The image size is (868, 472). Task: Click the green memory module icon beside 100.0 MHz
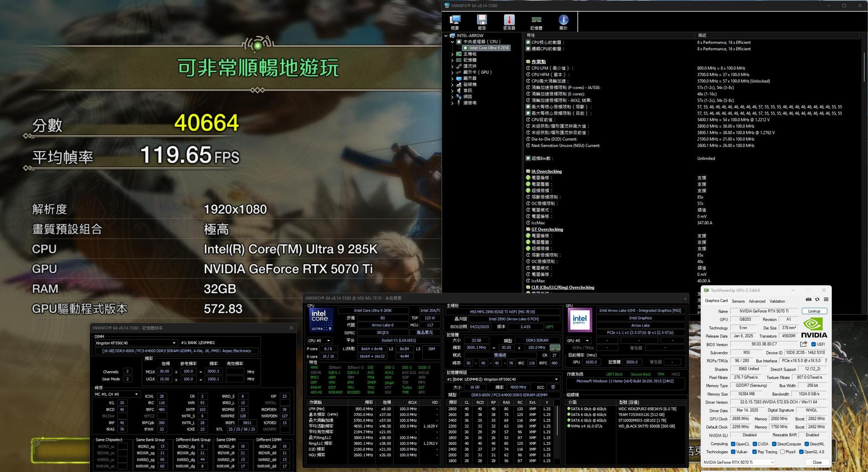555,348
